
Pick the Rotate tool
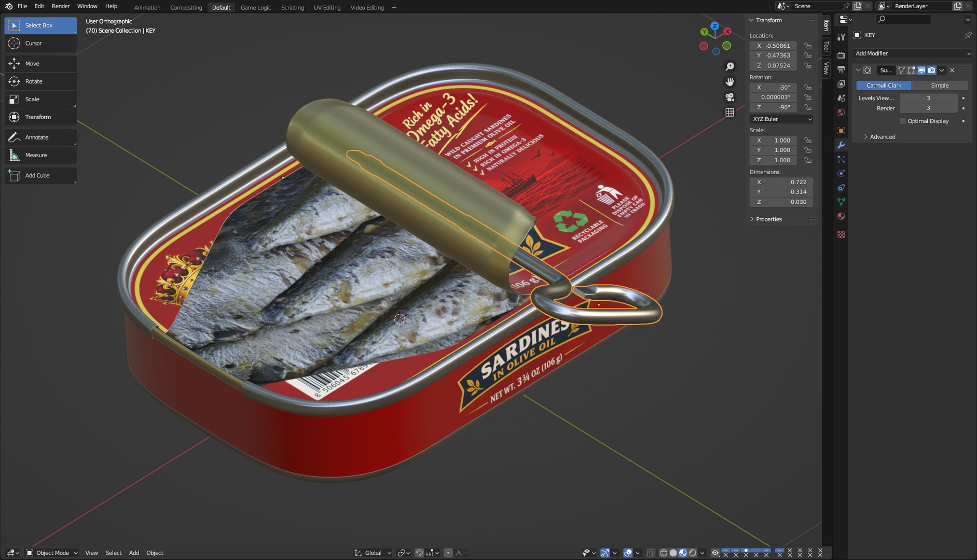[40, 81]
